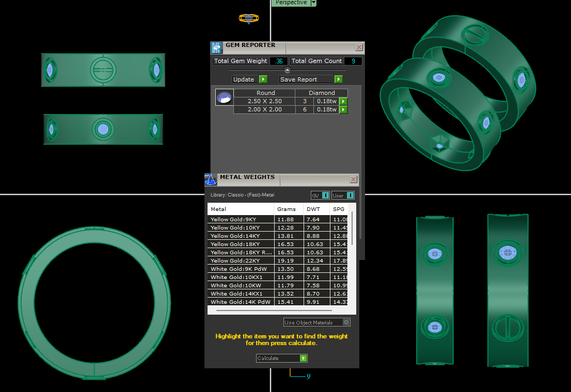
Task: Click the Update button
Action: (x=249, y=79)
